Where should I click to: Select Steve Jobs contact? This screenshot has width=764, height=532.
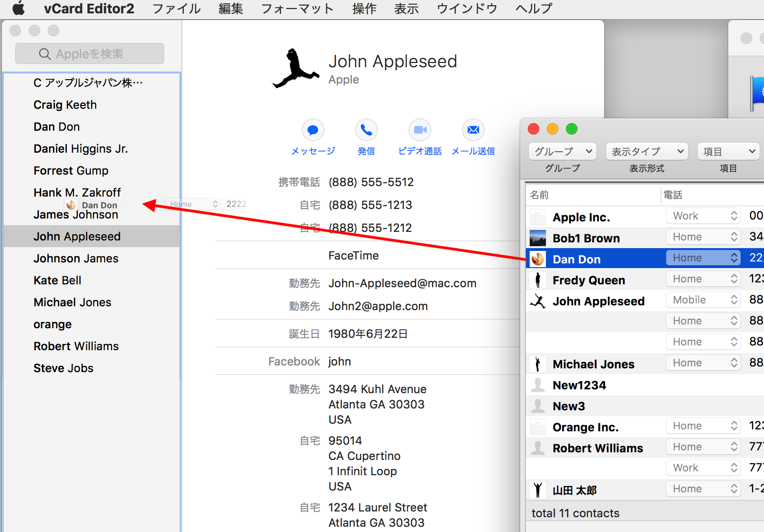click(92, 368)
